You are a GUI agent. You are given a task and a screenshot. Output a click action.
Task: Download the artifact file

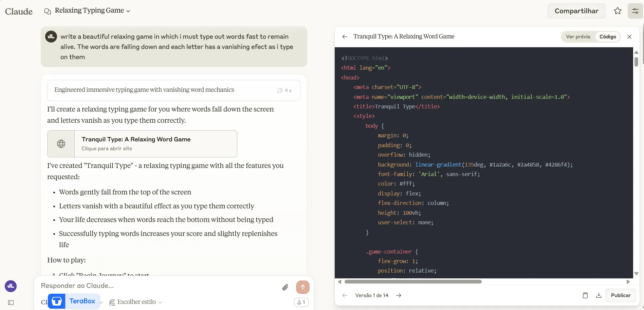599,295
